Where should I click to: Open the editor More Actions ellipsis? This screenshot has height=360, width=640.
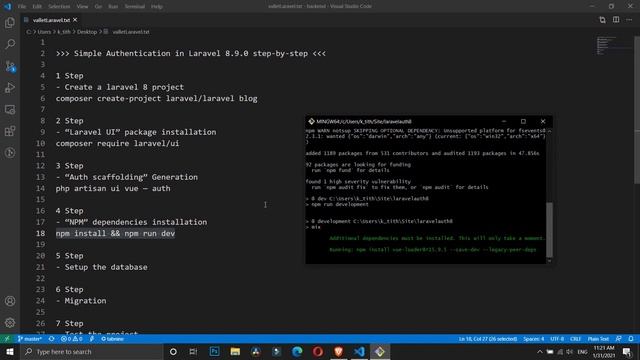pyautogui.click(x=629, y=20)
